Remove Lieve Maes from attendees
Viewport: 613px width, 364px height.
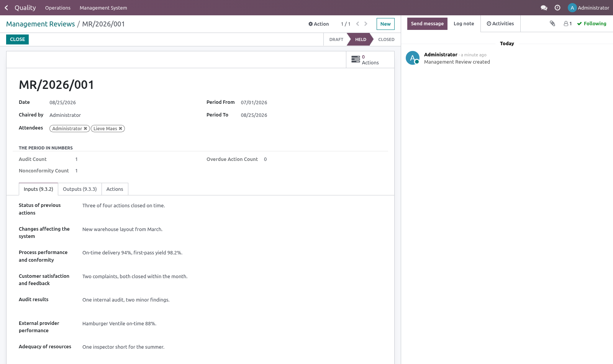pyautogui.click(x=120, y=128)
